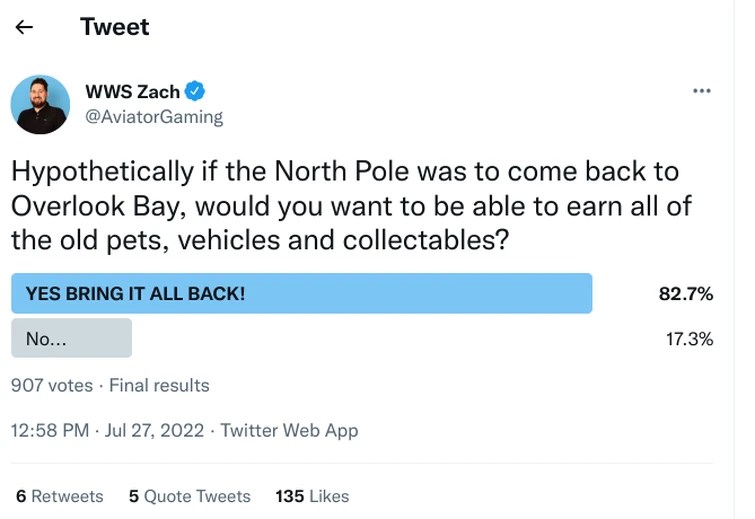Viewport: 755px width, 519px height.
Task: Click the Final results label
Action: 159,385
